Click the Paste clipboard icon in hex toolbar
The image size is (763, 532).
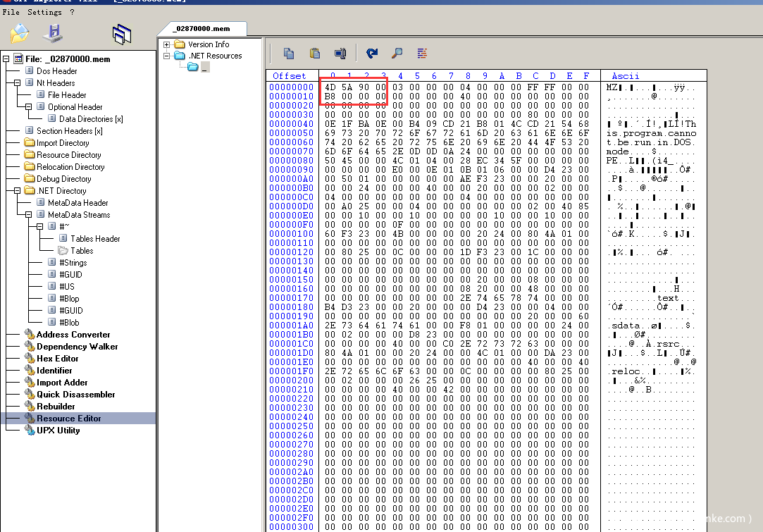click(x=315, y=53)
